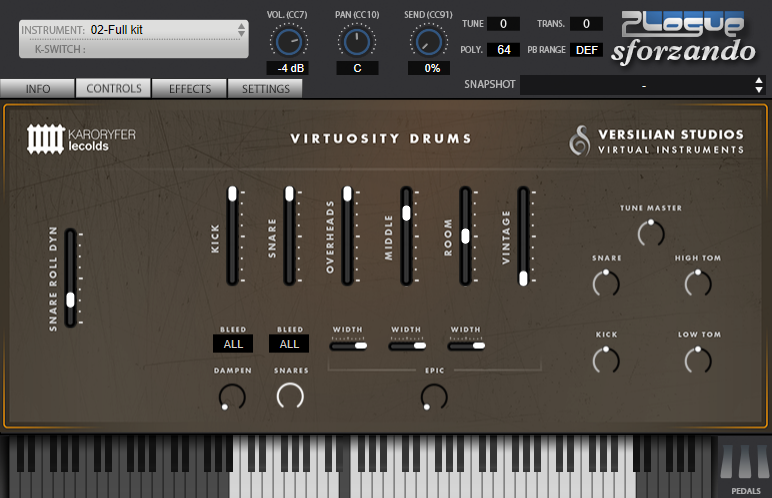Click the Versilian Studios logo
The height and width of the screenshot is (498, 772).
coord(656,141)
